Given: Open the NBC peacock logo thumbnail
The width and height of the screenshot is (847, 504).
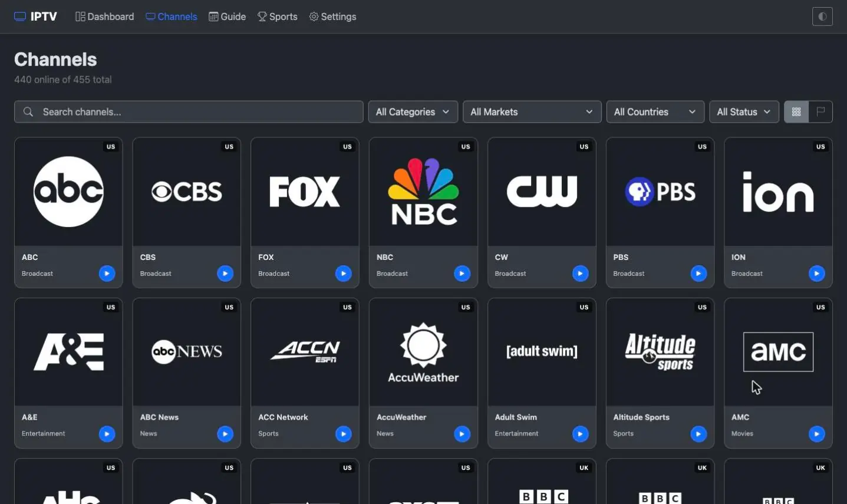Looking at the screenshot, I should tap(423, 192).
